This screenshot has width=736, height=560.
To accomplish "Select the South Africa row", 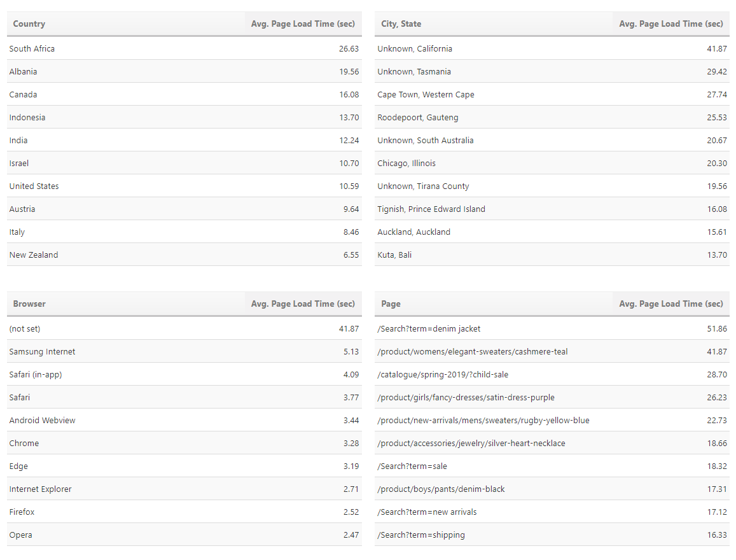I will click(x=32, y=49).
